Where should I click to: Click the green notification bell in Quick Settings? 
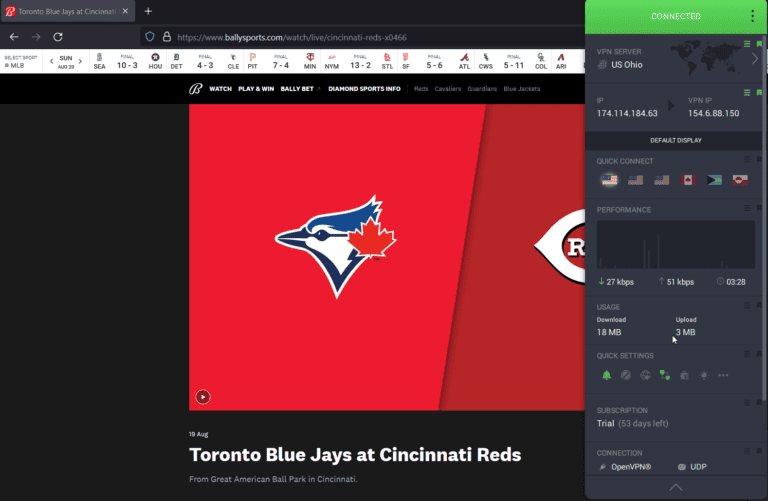[606, 376]
